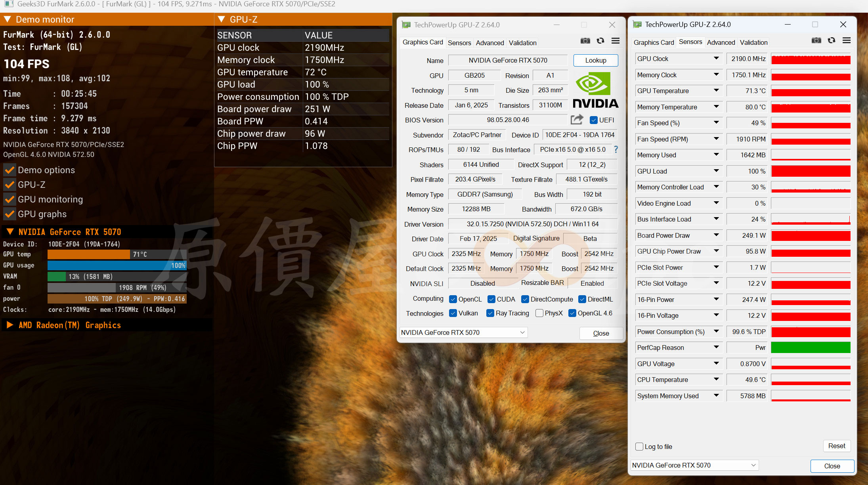This screenshot has width=868, height=485.
Task: Uncheck Demo options in FurMark
Action: coord(10,170)
